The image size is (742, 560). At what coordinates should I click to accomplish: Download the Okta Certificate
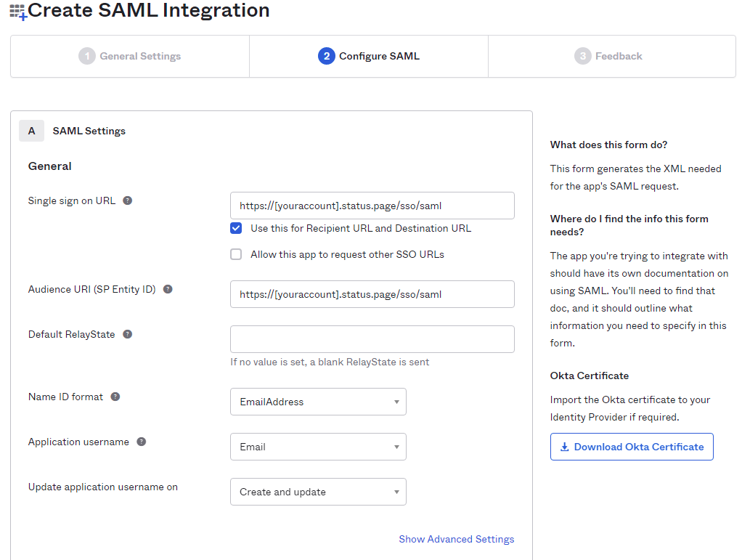click(632, 447)
